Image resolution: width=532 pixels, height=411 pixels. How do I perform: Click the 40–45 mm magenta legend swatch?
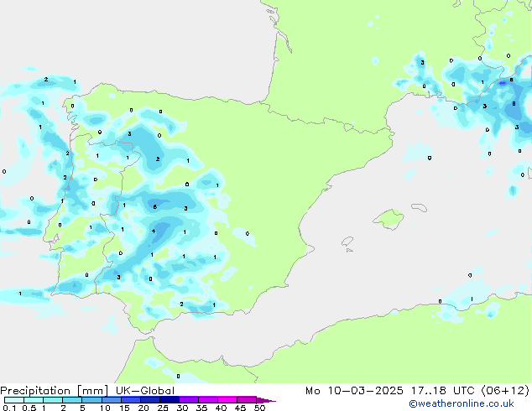227,400
